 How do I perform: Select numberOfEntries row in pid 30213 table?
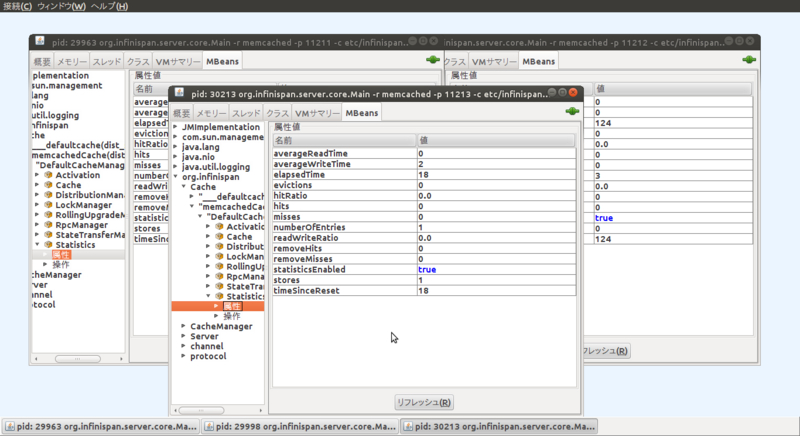coord(424,227)
